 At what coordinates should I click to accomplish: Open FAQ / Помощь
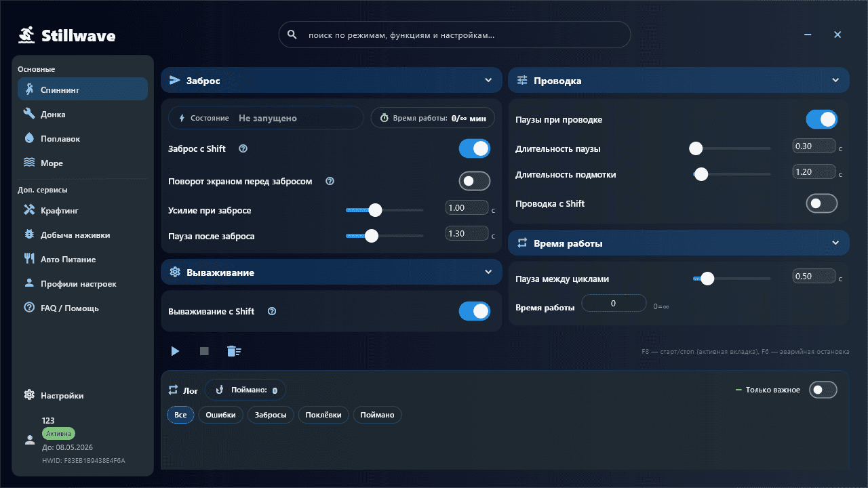click(x=82, y=308)
